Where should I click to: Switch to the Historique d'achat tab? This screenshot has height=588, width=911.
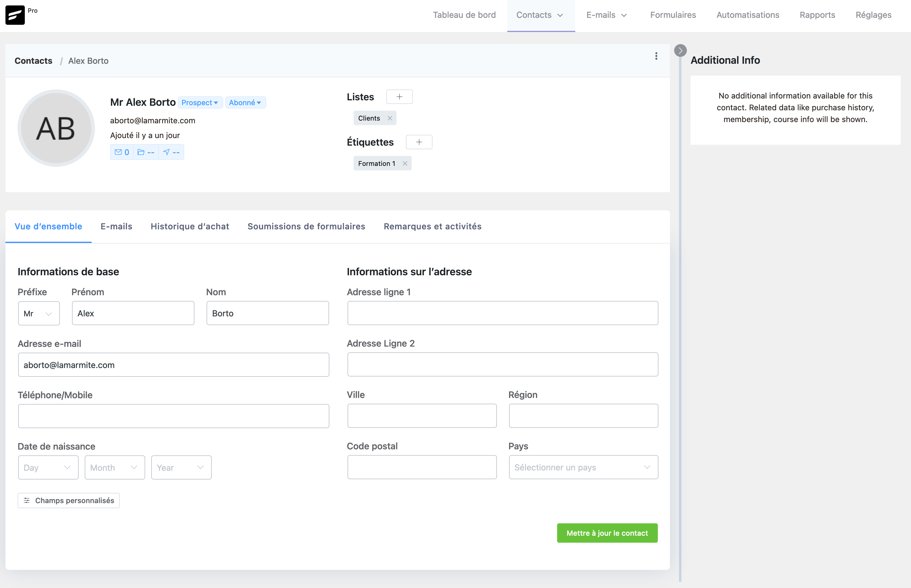(x=190, y=226)
